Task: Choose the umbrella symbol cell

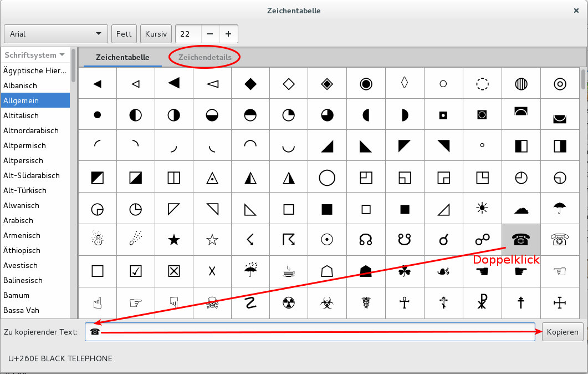Action: (559, 208)
